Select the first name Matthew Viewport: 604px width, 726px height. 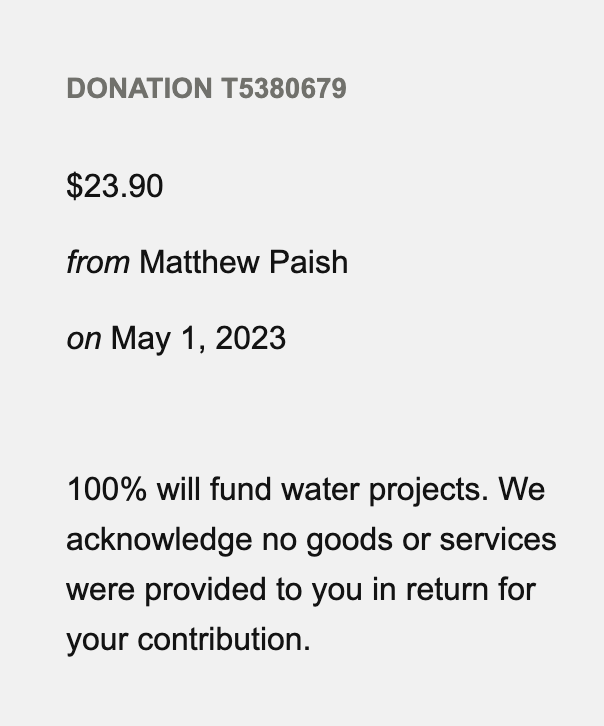198,262
